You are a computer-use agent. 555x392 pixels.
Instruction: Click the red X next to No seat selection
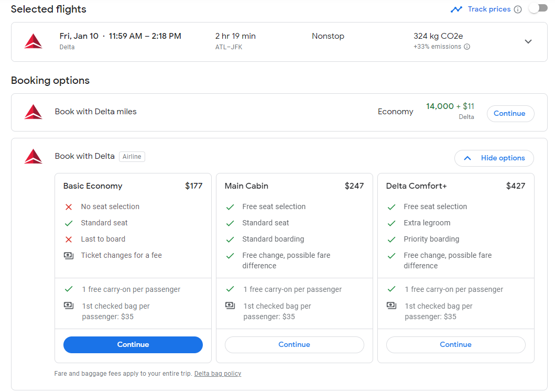69,206
